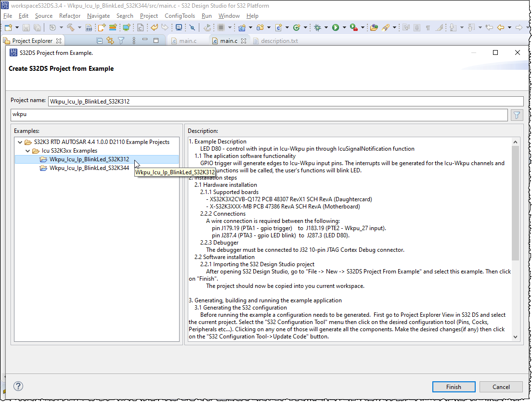This screenshot has height=402, width=532.
Task: Click the Description pane scrollbar down arrow
Action: pyautogui.click(x=516, y=337)
